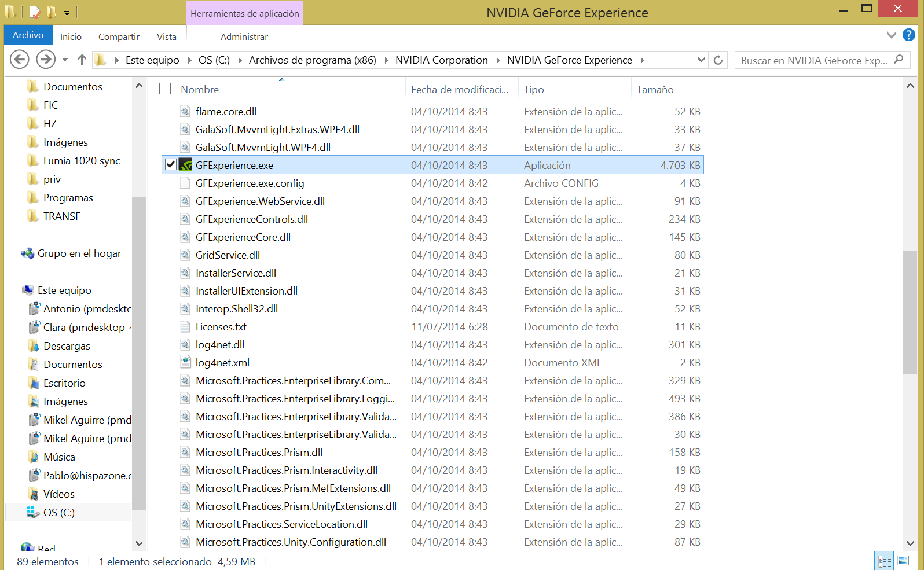Click the Forward navigation arrow
Screen dimensions: 924x570
[46, 59]
